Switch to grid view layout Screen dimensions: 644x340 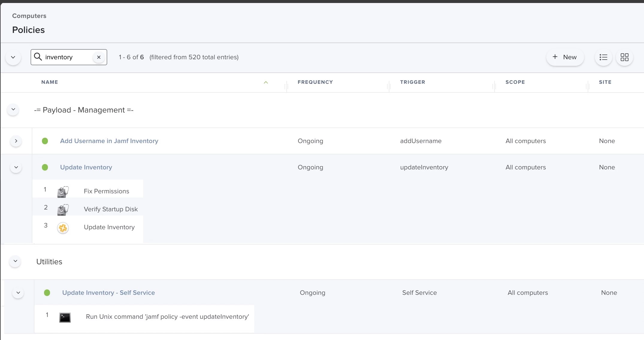(x=625, y=57)
